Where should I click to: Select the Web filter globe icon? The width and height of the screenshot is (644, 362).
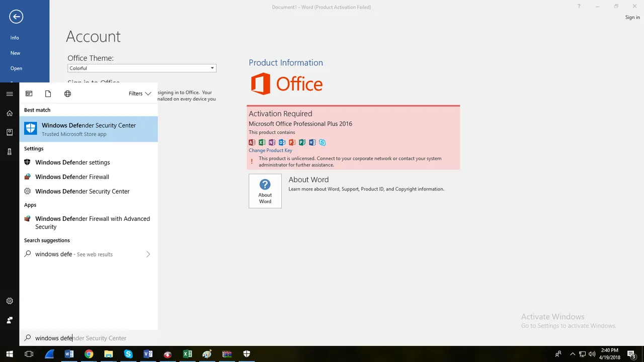pos(67,94)
